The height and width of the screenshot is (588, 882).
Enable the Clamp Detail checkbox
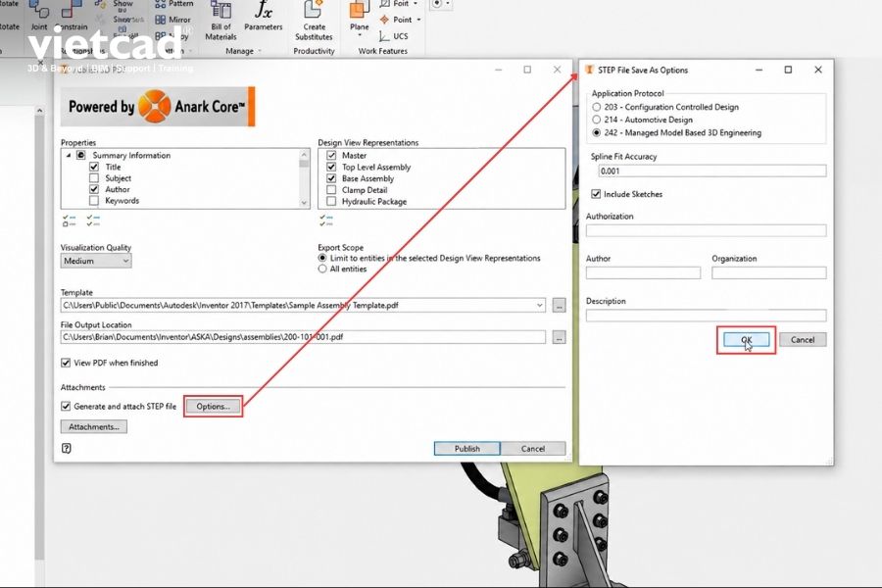(x=331, y=190)
